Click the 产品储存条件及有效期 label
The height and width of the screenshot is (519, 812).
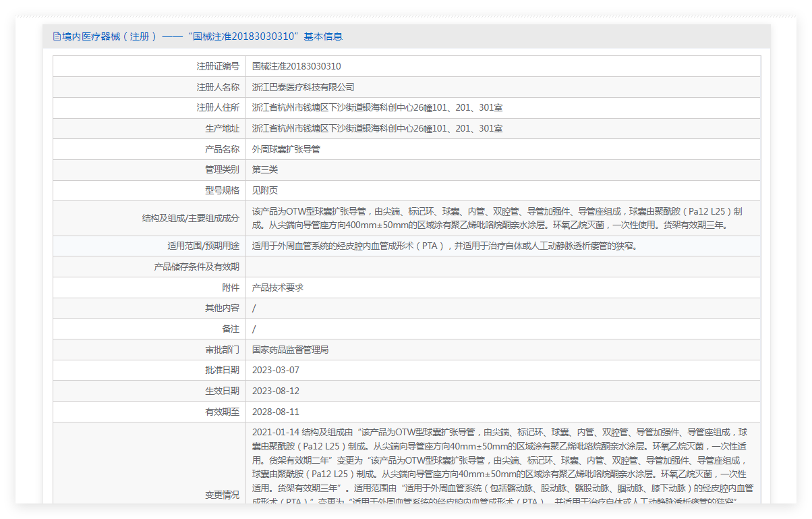point(196,267)
